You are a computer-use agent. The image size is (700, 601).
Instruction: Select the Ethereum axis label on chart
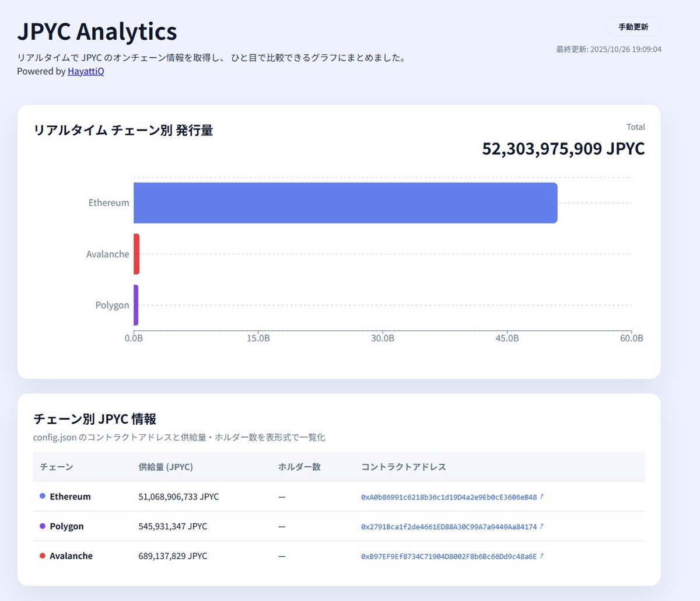click(x=108, y=202)
